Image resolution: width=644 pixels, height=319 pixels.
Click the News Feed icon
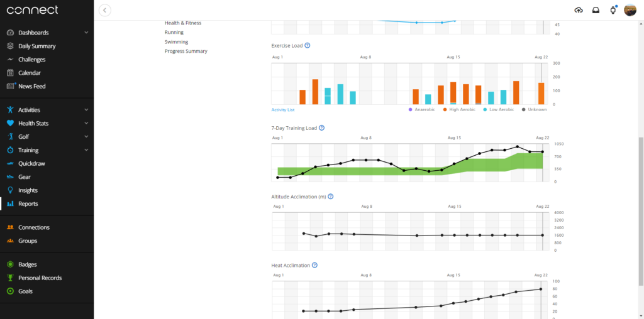[x=11, y=87]
